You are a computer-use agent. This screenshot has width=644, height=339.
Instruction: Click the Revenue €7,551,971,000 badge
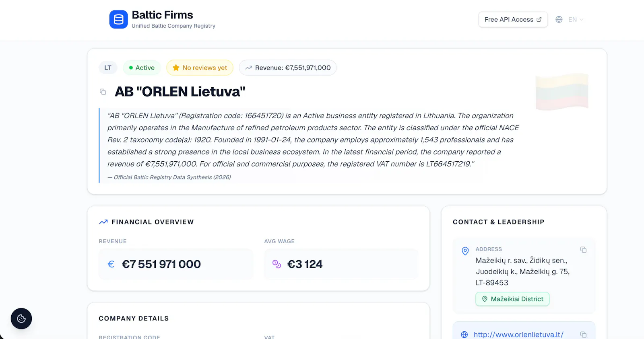[288, 68]
